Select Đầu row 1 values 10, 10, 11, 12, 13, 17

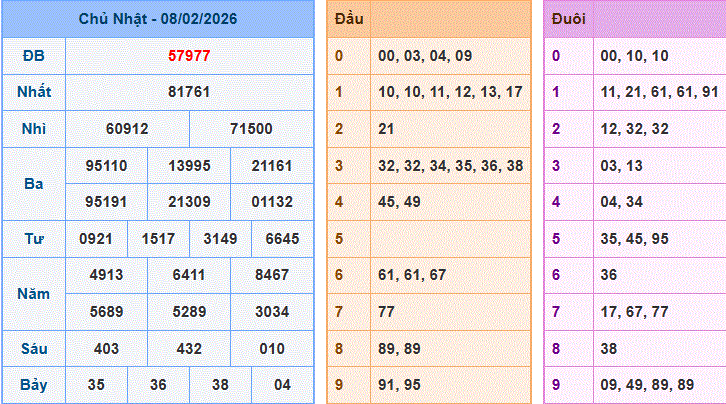pos(451,92)
